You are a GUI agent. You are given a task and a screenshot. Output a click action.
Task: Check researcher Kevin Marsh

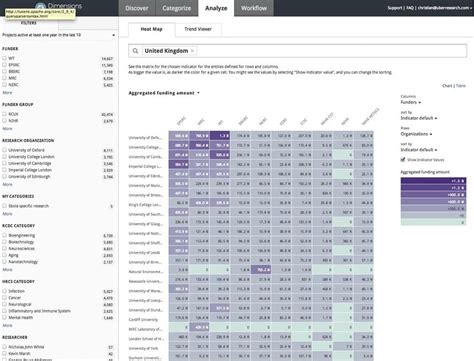[4, 353]
